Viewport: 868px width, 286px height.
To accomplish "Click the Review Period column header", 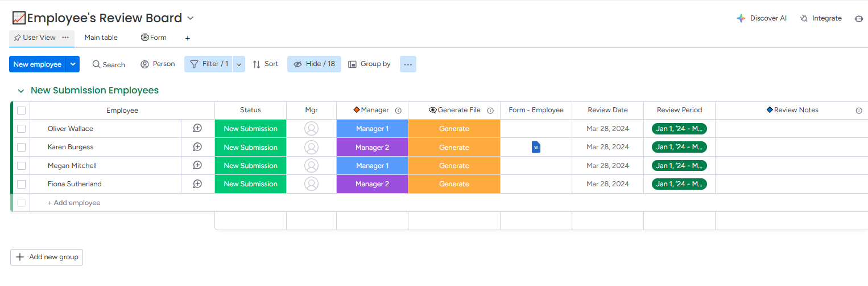I will [x=679, y=111].
